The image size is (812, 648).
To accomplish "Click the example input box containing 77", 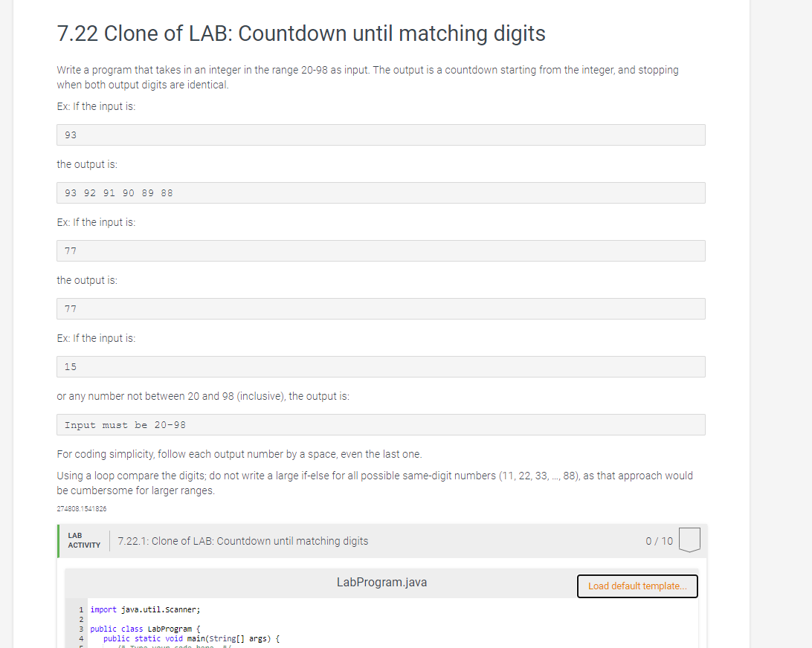I will point(381,250).
